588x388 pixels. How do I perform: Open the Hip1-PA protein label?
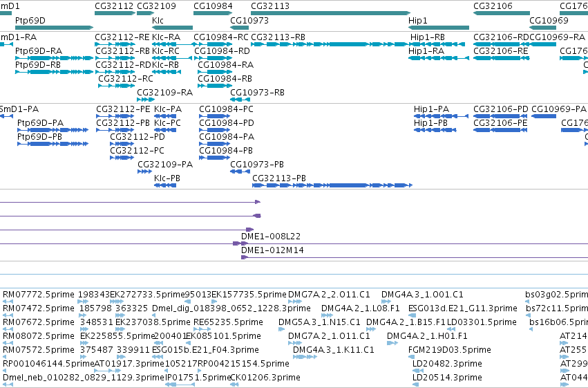[x=431, y=109]
